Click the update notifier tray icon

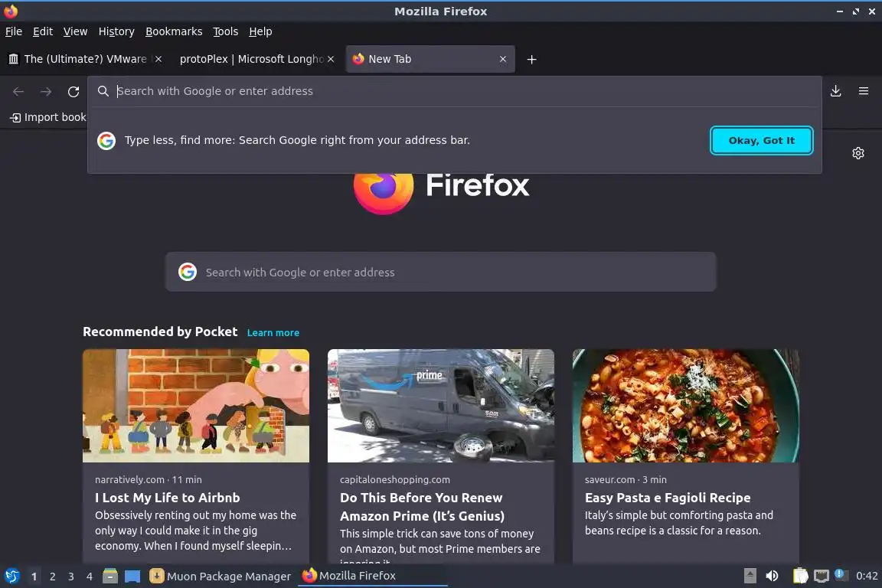point(841,574)
